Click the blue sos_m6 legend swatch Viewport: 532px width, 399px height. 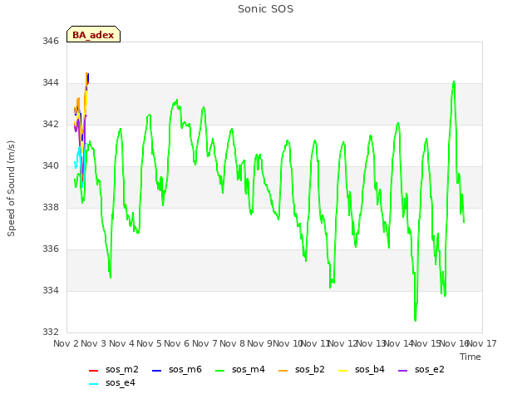(156, 371)
